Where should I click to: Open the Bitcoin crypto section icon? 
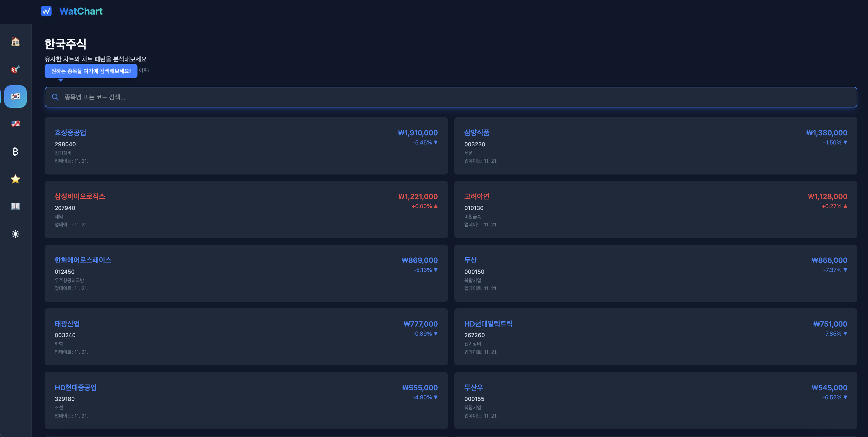(15, 151)
